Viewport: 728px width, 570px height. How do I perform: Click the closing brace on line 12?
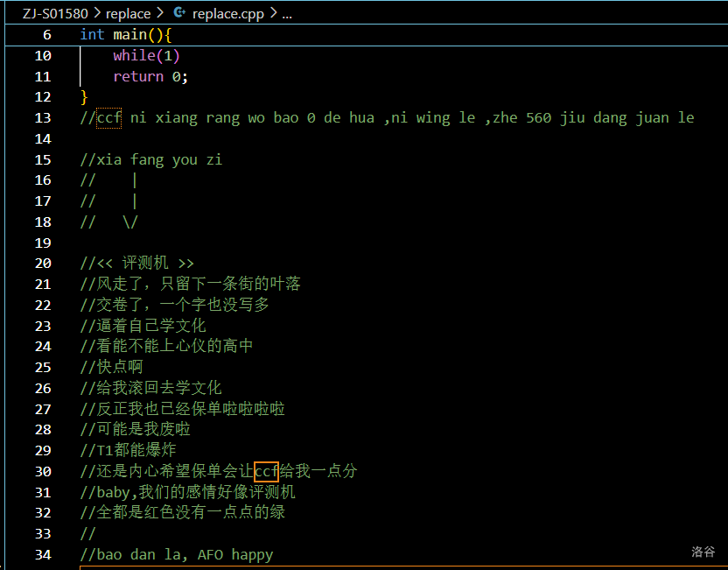click(84, 97)
